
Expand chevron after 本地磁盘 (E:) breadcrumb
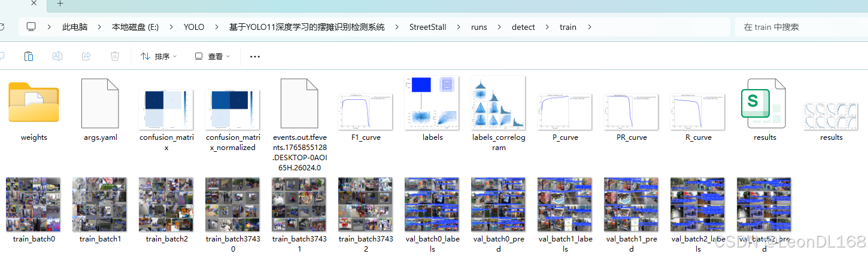[171, 27]
